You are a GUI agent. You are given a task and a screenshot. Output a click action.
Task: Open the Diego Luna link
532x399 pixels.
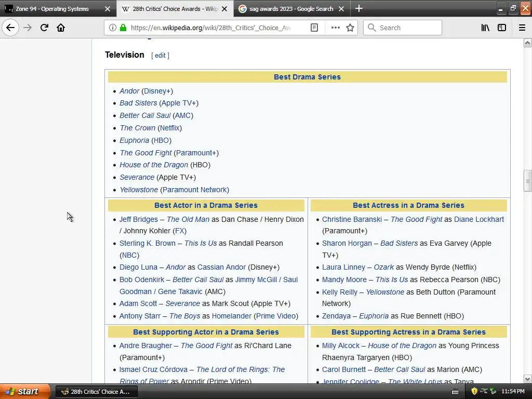[138, 267]
